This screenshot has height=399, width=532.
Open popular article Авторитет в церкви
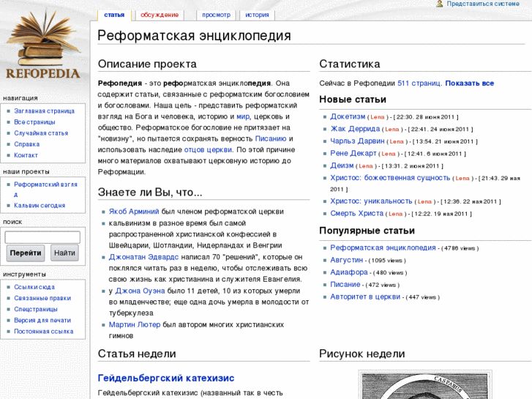[x=365, y=297]
